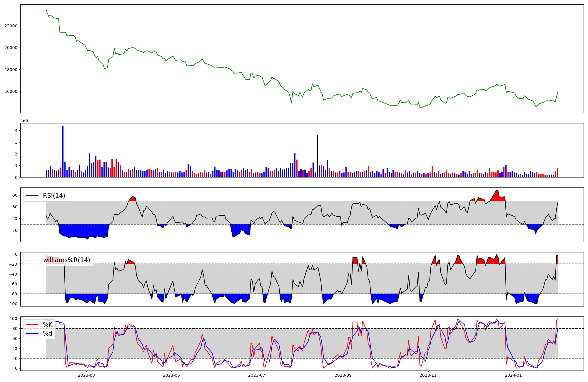Click the blue %d legend line swatch

(x=32, y=334)
